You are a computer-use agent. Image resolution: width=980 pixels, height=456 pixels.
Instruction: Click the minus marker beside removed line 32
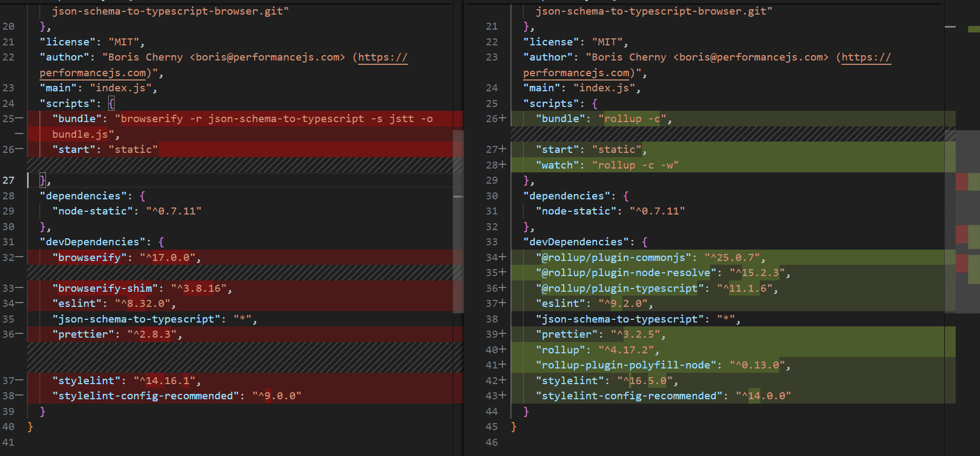click(x=19, y=257)
